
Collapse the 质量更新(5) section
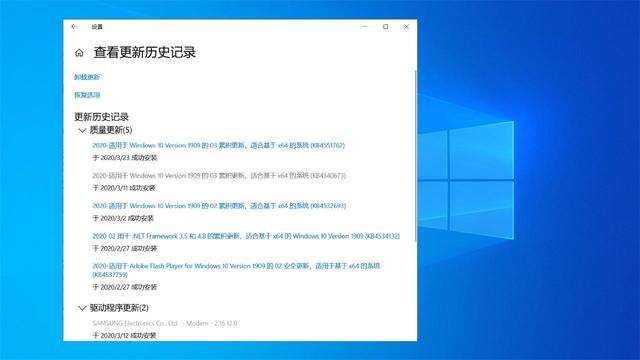pyautogui.click(x=105, y=130)
